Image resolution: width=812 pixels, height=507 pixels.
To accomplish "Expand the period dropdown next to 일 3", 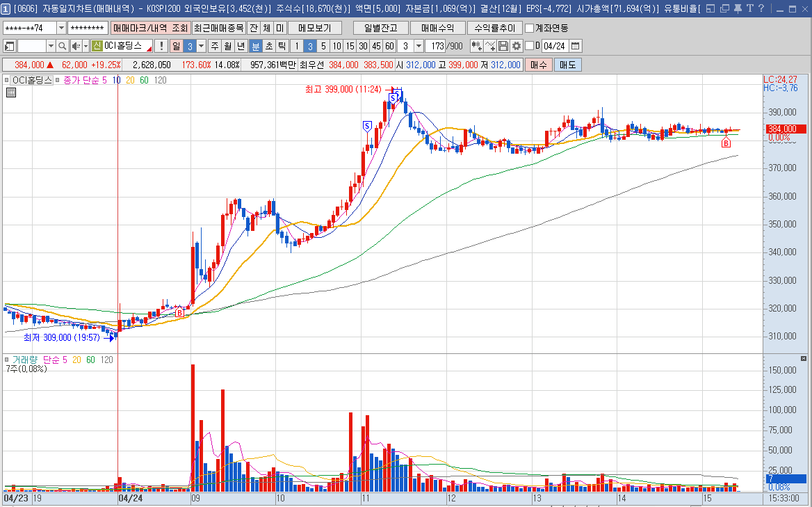I will click(201, 46).
